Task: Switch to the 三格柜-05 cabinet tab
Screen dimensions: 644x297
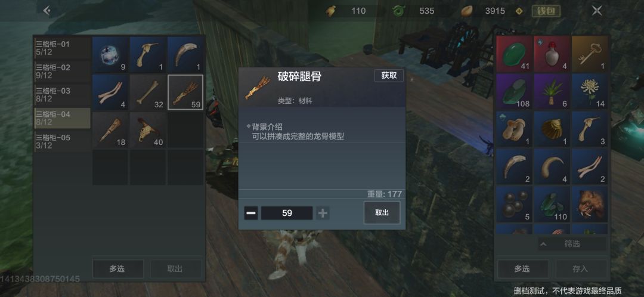Action: [x=63, y=141]
